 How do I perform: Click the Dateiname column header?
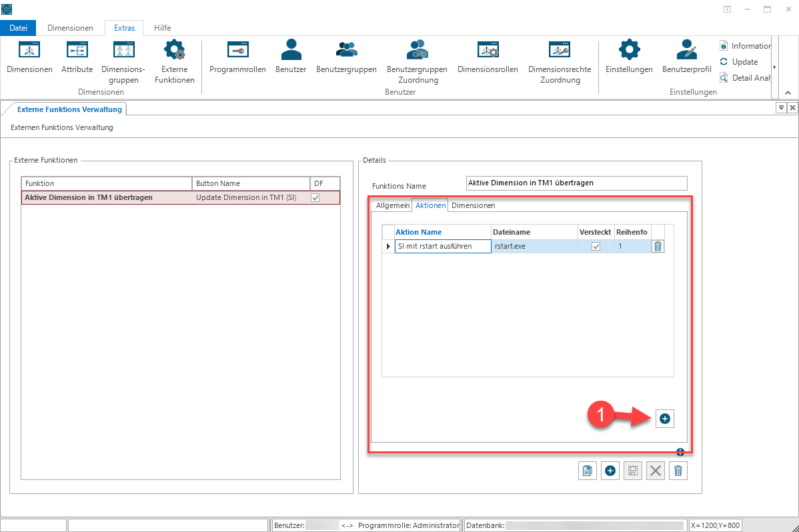(x=534, y=232)
